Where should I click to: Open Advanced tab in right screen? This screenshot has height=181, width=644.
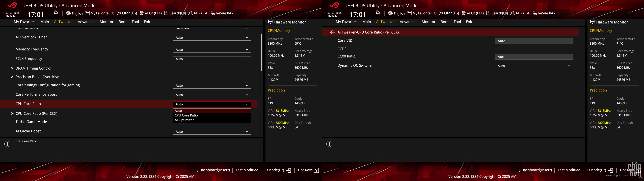408,22
